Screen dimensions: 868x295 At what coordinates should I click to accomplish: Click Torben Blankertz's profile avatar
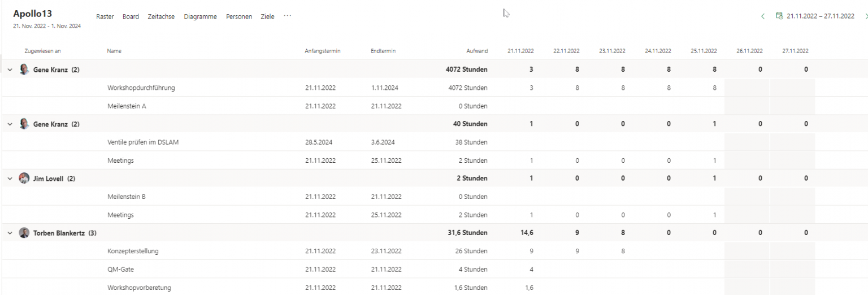pyautogui.click(x=24, y=233)
